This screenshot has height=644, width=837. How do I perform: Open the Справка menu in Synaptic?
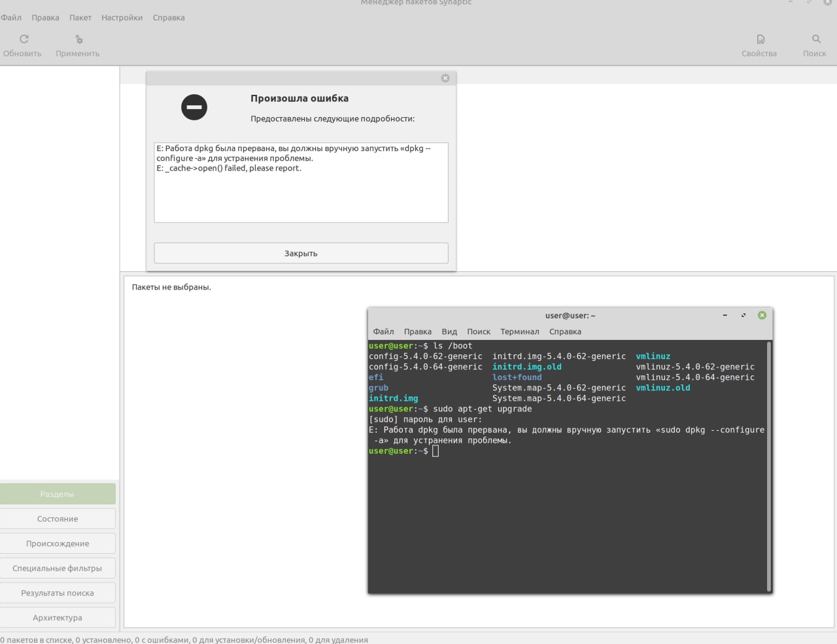pos(169,18)
